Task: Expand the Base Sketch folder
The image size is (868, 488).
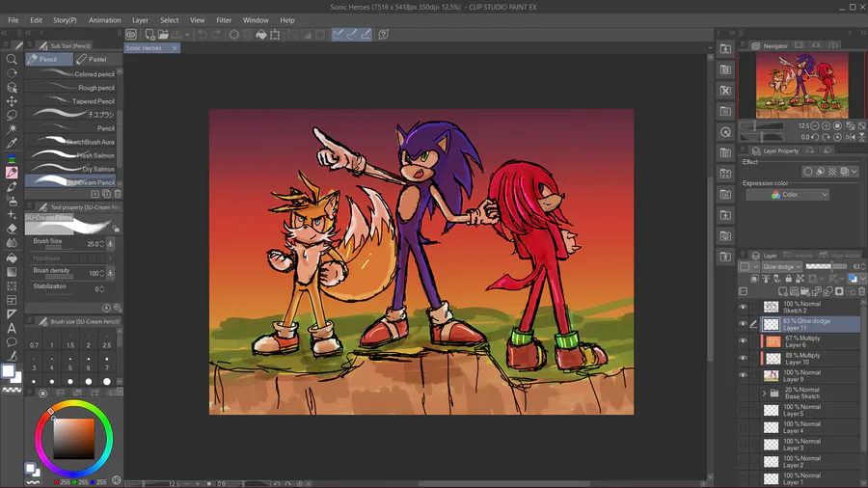Action: click(x=765, y=393)
